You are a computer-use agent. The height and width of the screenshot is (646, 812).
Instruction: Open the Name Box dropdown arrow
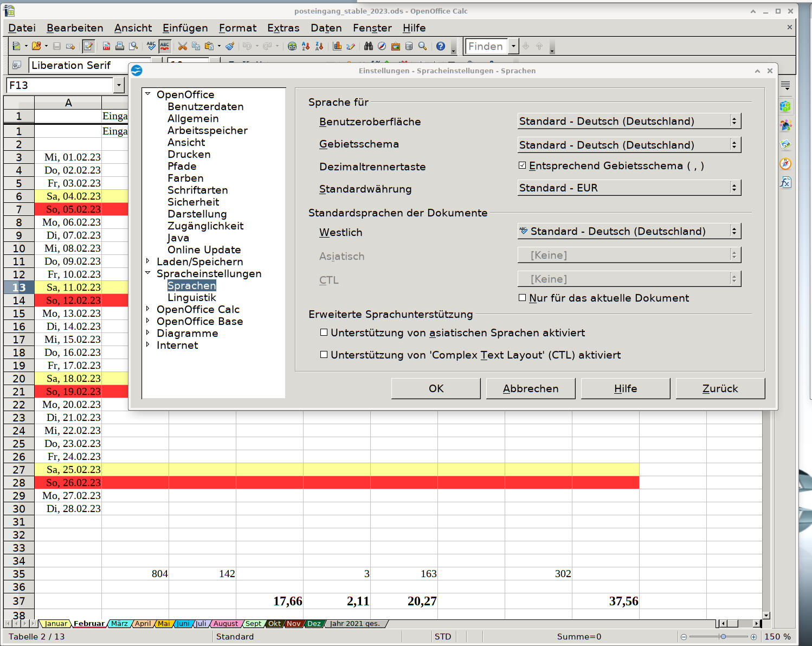[119, 85]
